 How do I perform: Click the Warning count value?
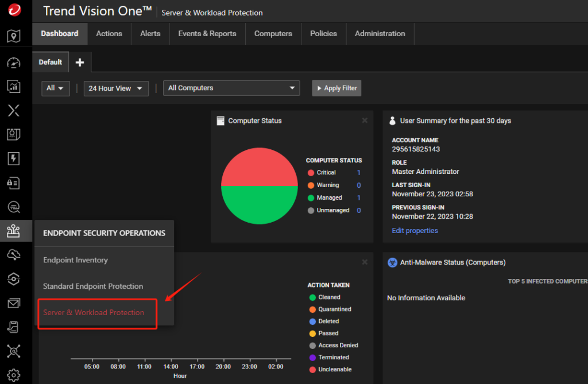click(x=358, y=185)
